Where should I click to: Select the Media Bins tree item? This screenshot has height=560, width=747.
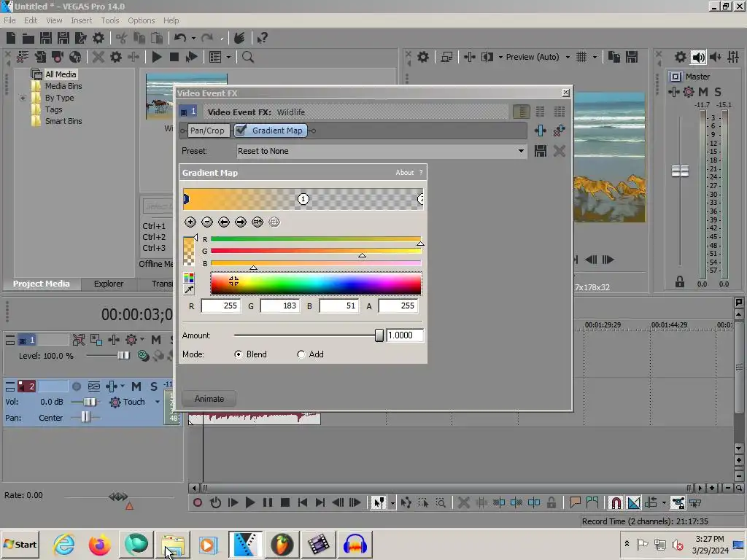[x=63, y=86]
